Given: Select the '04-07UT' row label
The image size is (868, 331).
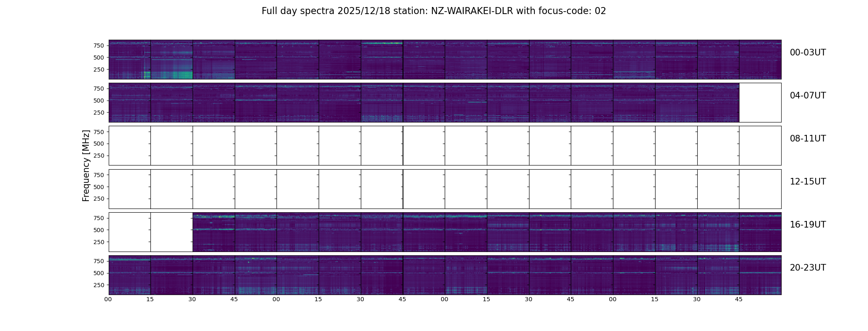Looking at the screenshot, I should 808,96.
